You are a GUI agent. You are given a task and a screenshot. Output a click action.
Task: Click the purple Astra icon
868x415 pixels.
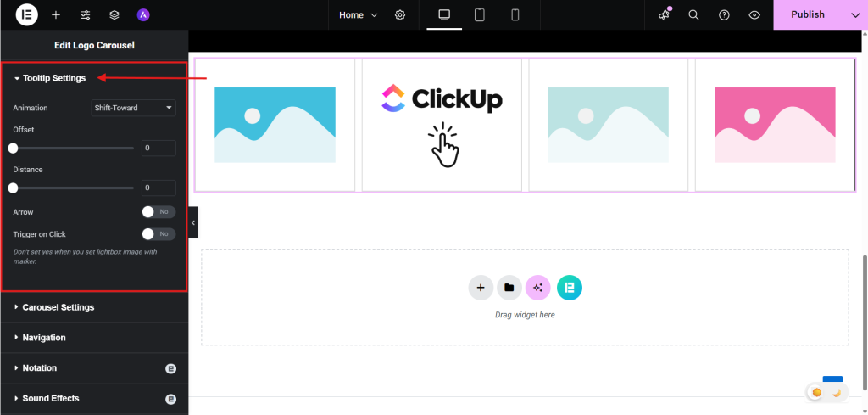[x=143, y=15]
